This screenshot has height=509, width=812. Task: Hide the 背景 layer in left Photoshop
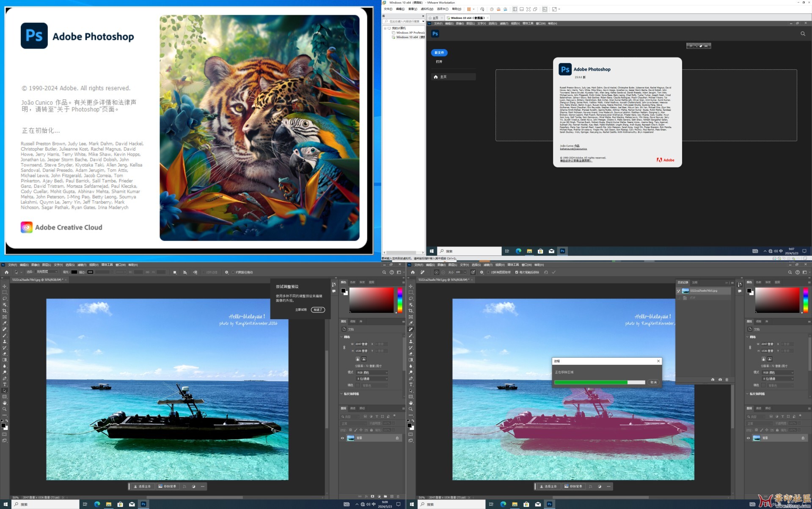[x=342, y=438]
